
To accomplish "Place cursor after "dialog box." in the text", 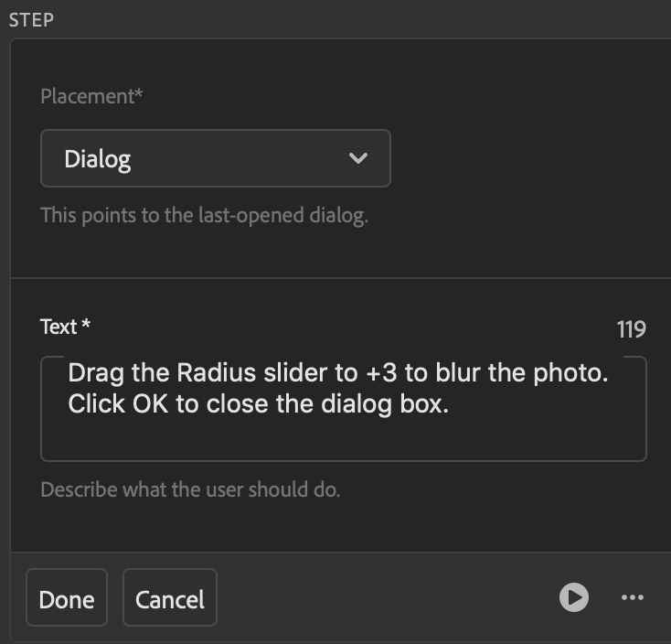I will coord(450,403).
